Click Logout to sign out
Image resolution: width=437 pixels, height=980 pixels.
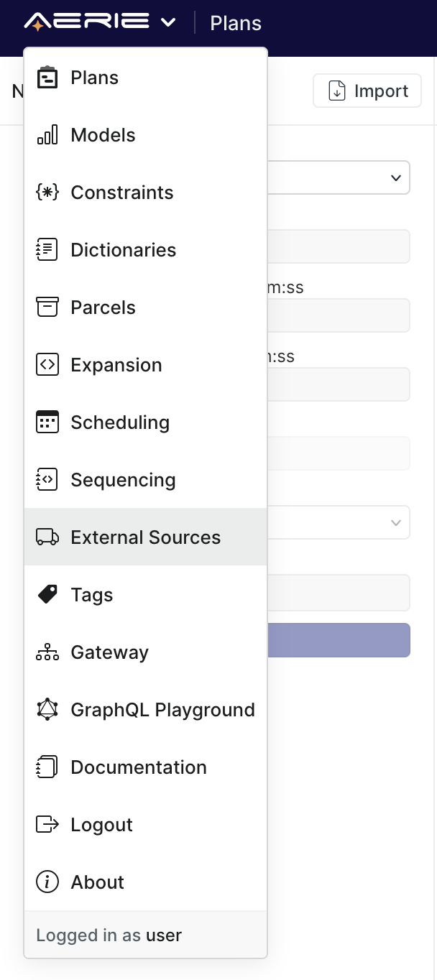pos(101,824)
